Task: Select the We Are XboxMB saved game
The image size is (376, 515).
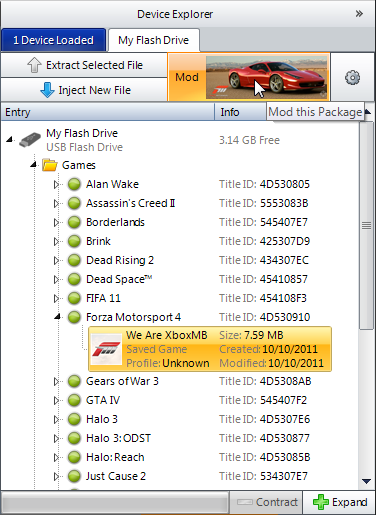Action: click(x=210, y=349)
